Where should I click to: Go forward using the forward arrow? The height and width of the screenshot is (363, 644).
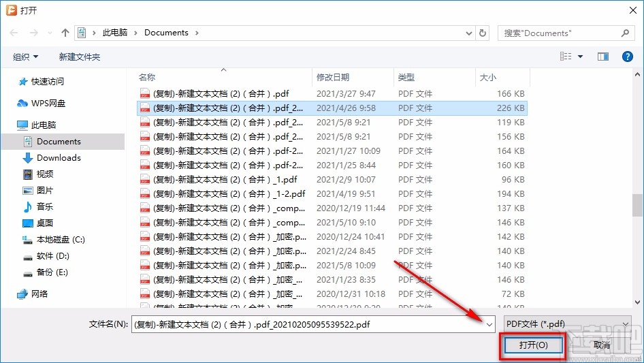pyautogui.click(x=33, y=33)
